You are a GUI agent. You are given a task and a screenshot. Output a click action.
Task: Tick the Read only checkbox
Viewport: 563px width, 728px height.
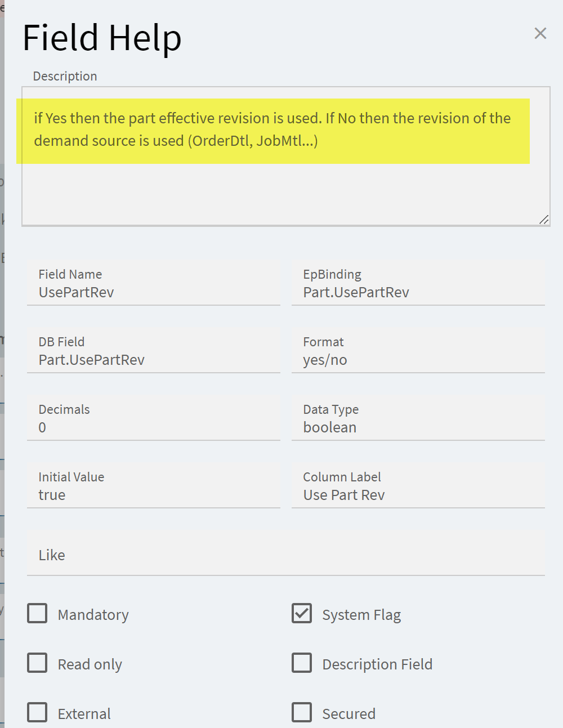tap(38, 663)
